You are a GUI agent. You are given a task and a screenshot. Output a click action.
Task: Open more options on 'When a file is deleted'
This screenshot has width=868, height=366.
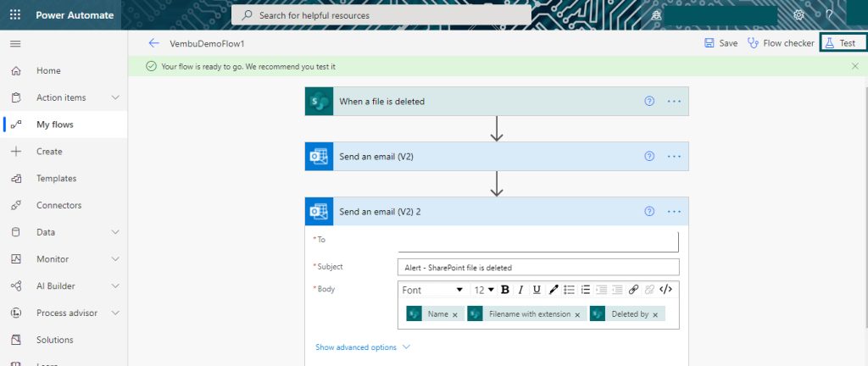pos(674,101)
